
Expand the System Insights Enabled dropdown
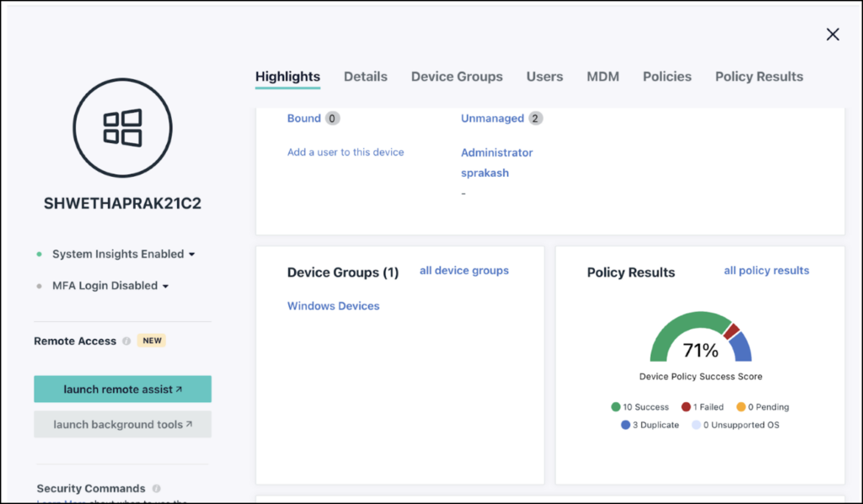coord(191,254)
